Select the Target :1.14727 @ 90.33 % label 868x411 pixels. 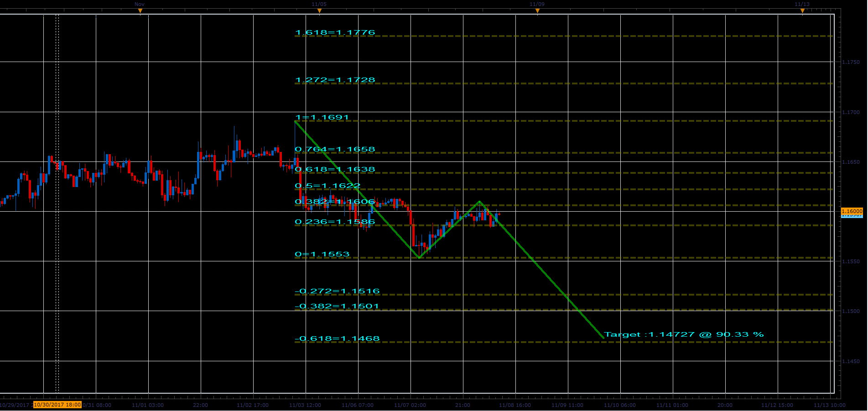tap(684, 334)
